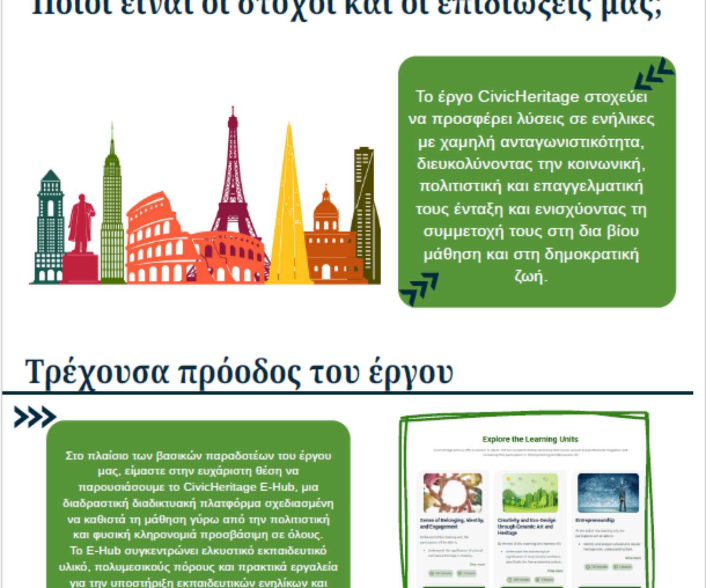
Task: Click the "Τρέχουσα πρόοδος του έργου" heading
Action: pyautogui.click(x=239, y=373)
